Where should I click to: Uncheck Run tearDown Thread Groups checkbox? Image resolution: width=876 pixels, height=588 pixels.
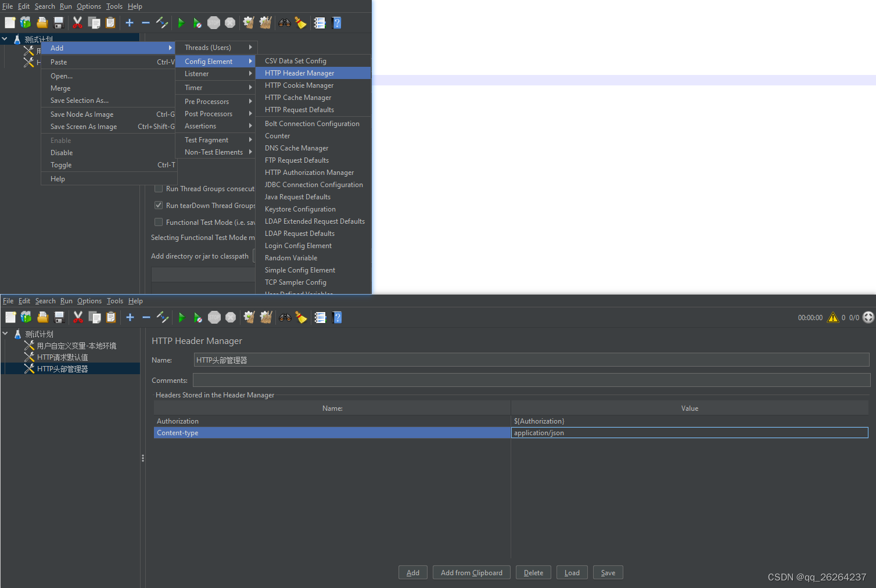pos(159,206)
